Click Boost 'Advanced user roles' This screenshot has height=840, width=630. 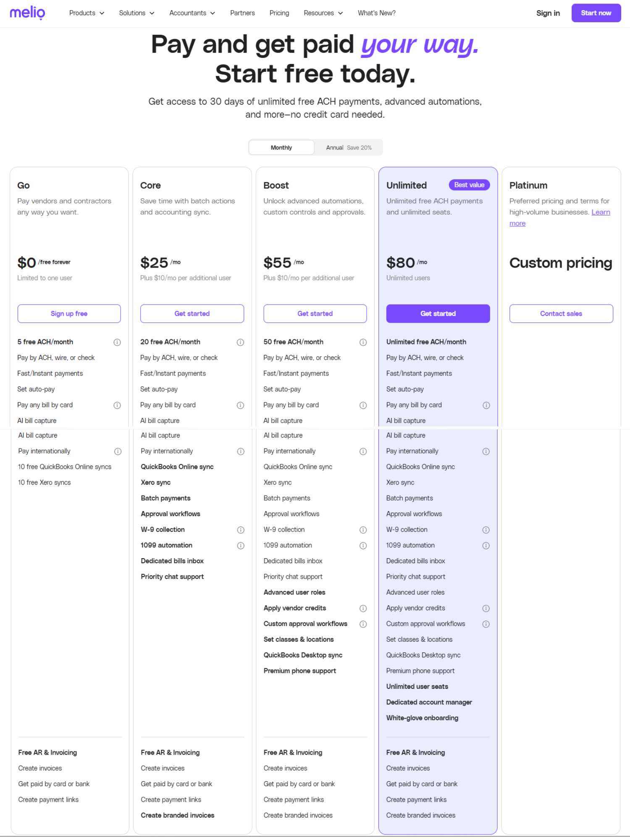tap(294, 593)
